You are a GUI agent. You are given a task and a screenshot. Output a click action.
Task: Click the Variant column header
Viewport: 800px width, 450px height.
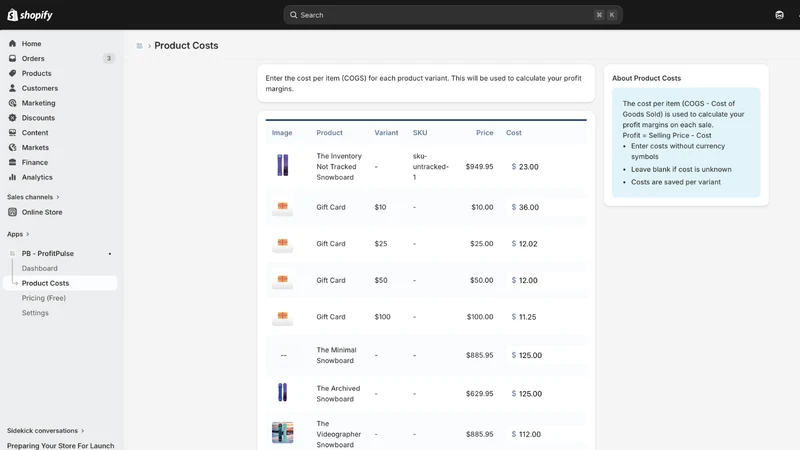tap(386, 133)
